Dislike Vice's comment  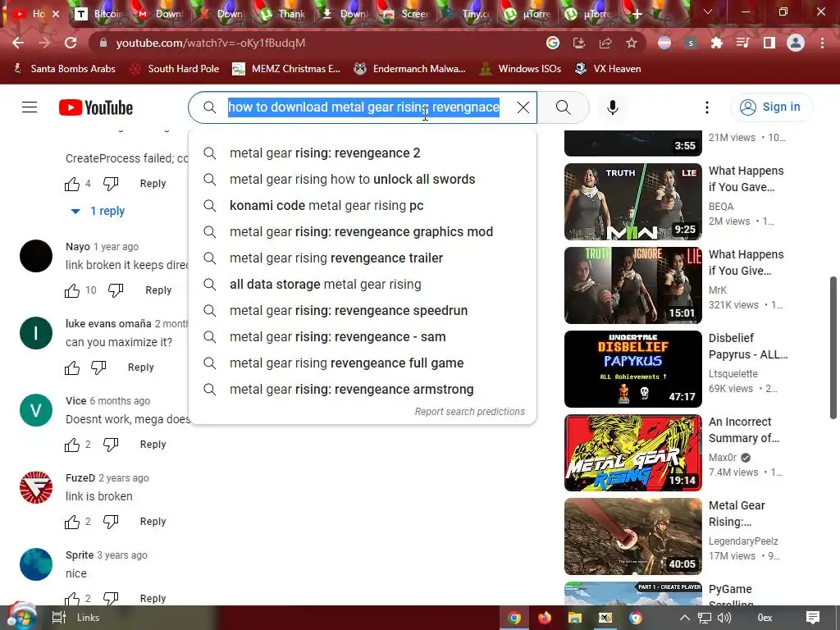[x=111, y=445]
